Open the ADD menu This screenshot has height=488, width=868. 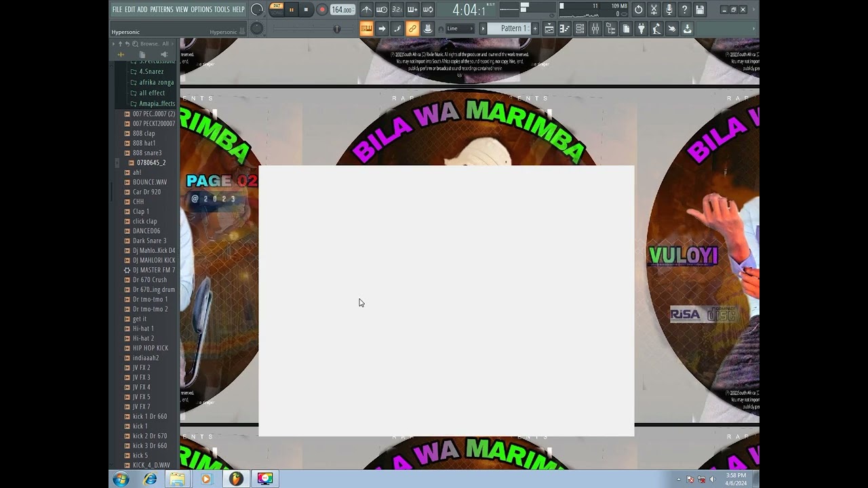(x=142, y=9)
